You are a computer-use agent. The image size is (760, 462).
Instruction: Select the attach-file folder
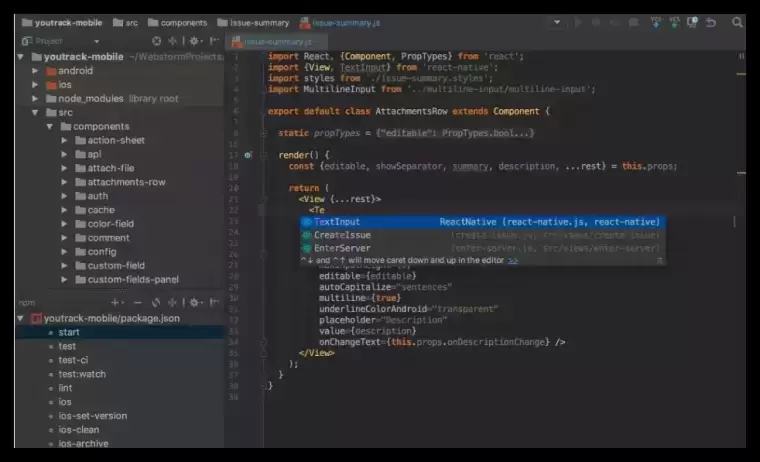[105, 168]
